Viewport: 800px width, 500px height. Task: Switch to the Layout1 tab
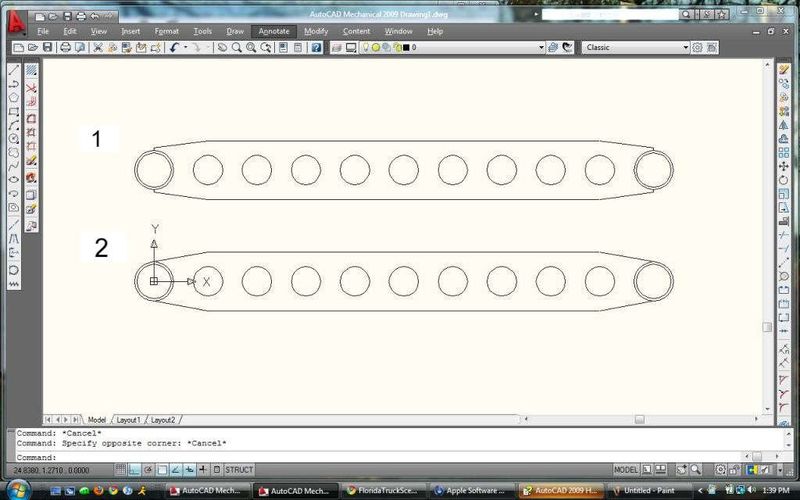(129, 420)
